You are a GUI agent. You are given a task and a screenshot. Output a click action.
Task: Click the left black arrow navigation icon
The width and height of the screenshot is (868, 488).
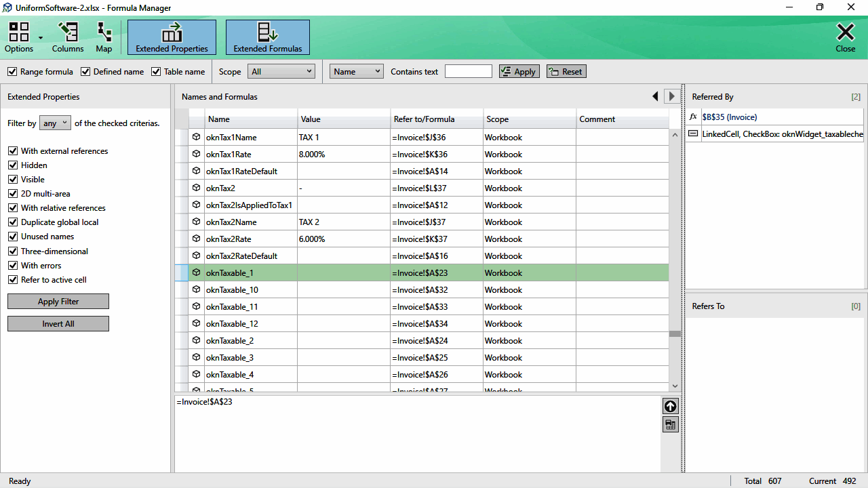[x=655, y=96]
